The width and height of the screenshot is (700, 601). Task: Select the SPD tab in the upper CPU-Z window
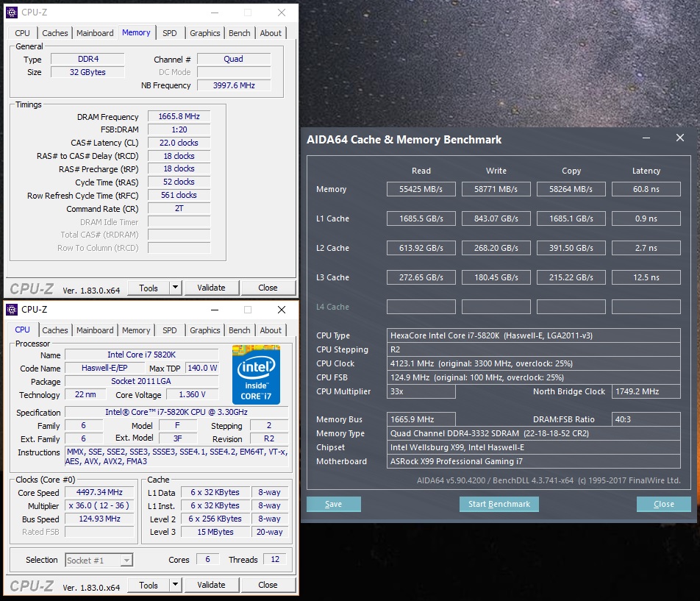(x=170, y=33)
